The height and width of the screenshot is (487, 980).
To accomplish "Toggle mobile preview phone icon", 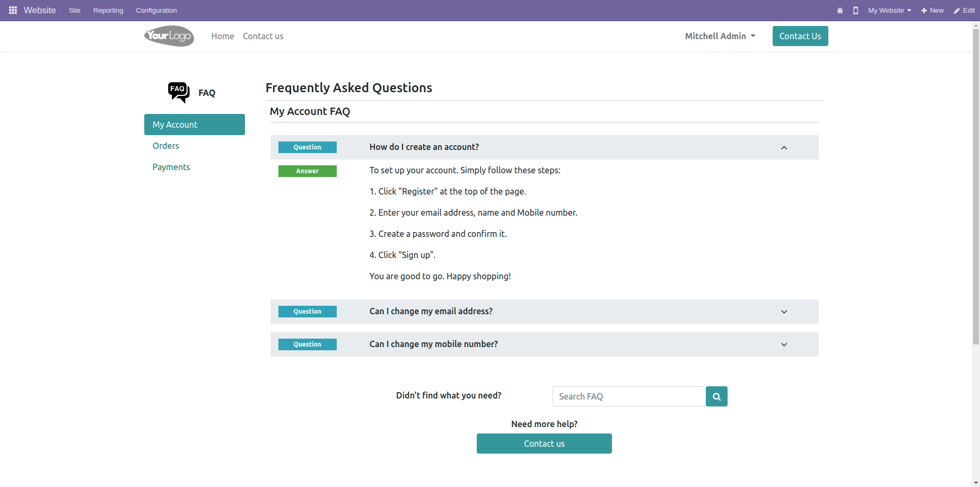I will click(855, 11).
